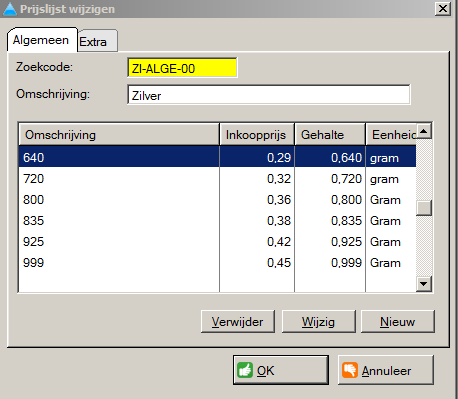The image size is (458, 399).
Task: Click the Wijzig button
Action: (x=318, y=322)
